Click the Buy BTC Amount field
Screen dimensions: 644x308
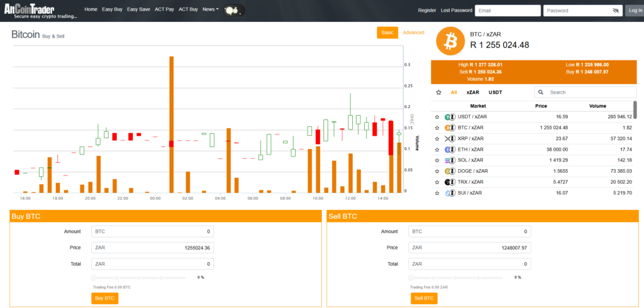tap(152, 231)
